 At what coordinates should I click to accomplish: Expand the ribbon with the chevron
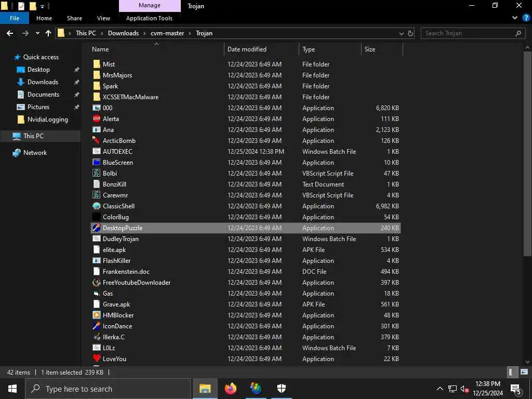point(515,18)
